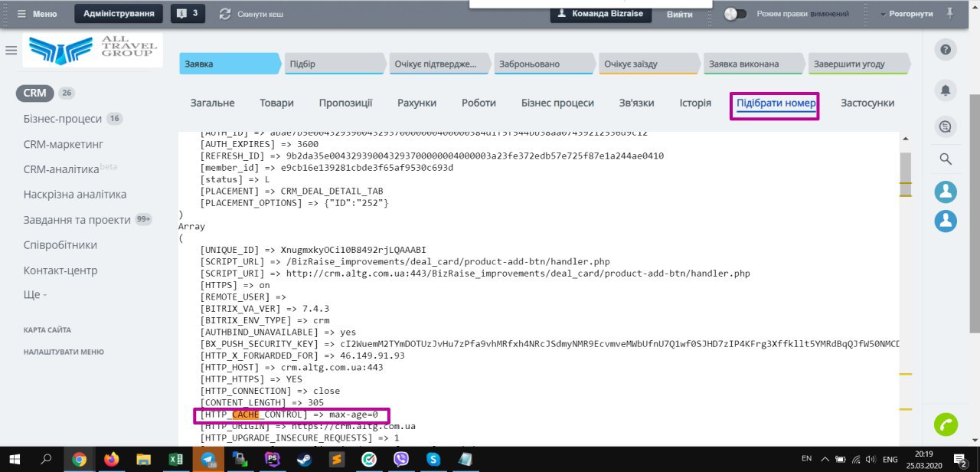Open Telegram from the taskbar
This screenshot has height=472, width=980.
click(x=207, y=459)
